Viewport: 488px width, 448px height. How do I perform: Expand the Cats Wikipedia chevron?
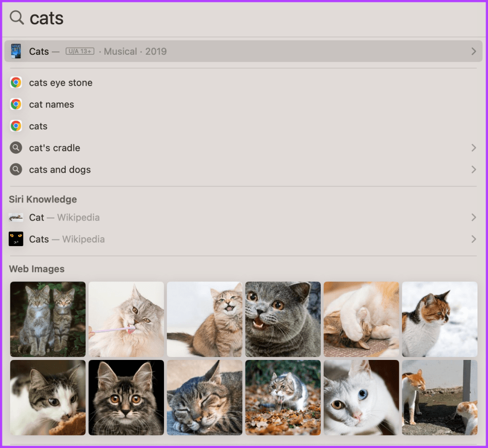(x=474, y=239)
